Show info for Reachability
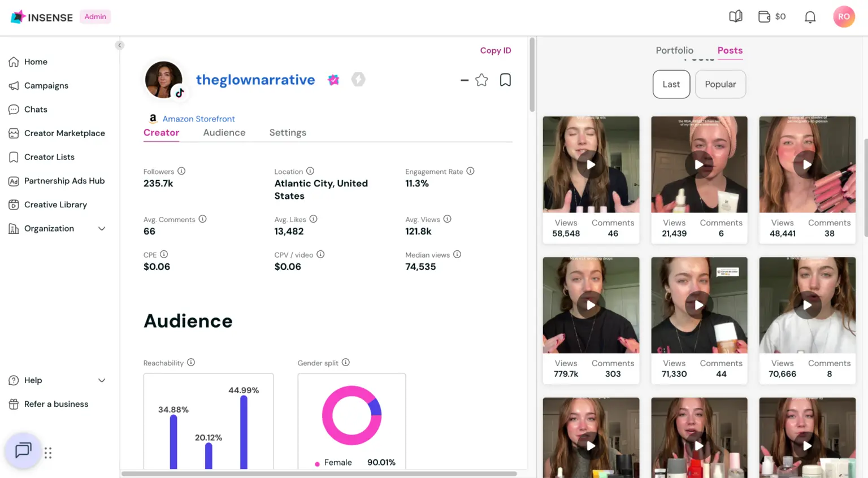The image size is (868, 478). tap(191, 363)
